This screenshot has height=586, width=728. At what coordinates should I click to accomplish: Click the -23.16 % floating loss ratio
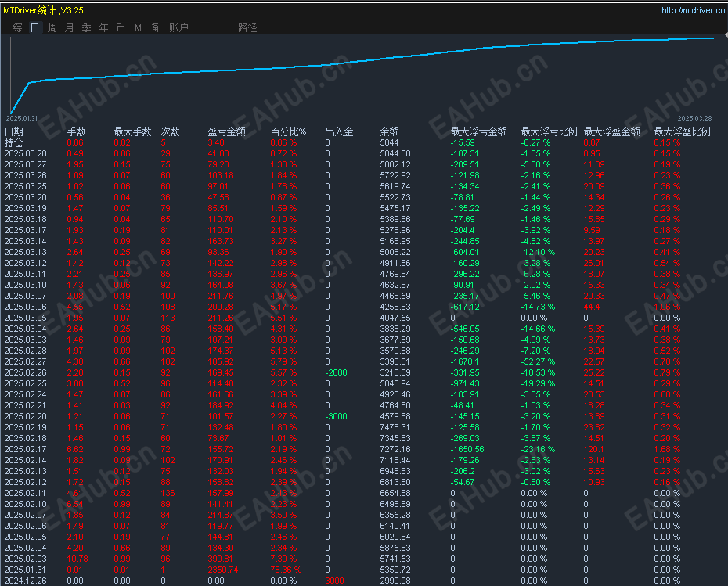538,450
